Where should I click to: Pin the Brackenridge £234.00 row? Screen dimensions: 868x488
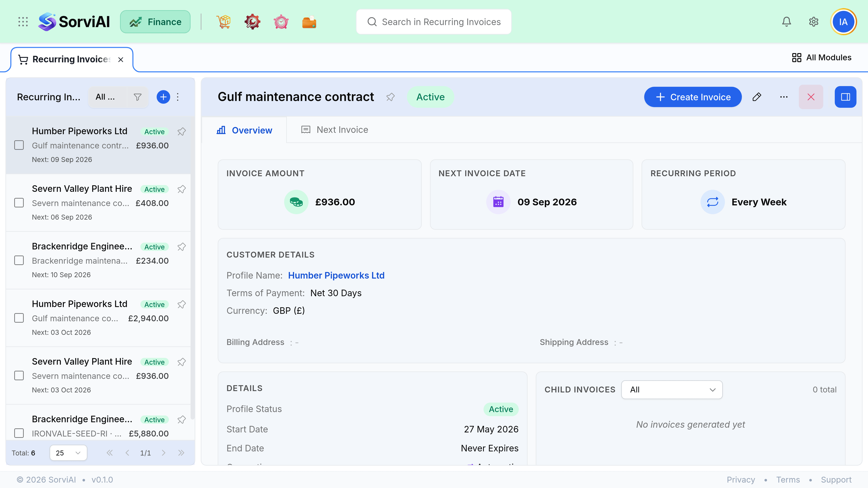click(x=182, y=246)
